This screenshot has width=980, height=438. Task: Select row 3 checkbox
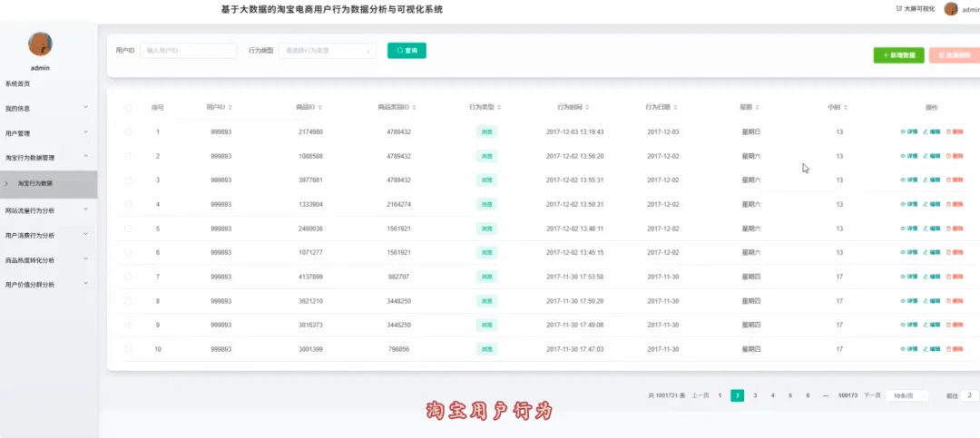pos(128,180)
